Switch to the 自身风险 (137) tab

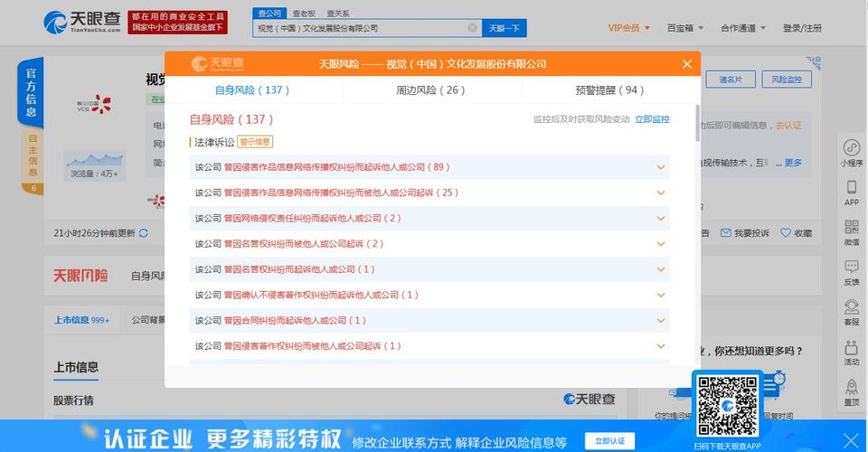[252, 90]
